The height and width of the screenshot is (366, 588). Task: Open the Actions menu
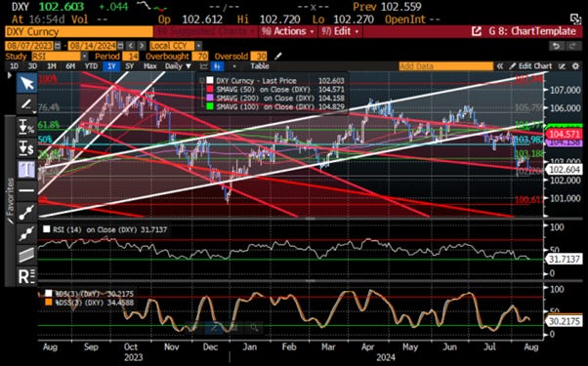click(x=288, y=31)
